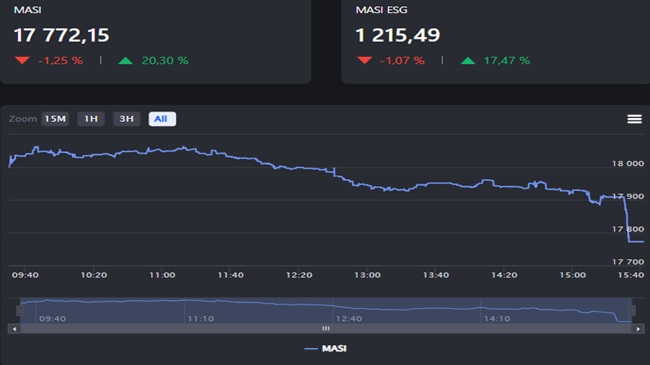Click the MASI yearly change 20,30 %
The height and width of the screenshot is (365, 650).
click(x=165, y=61)
